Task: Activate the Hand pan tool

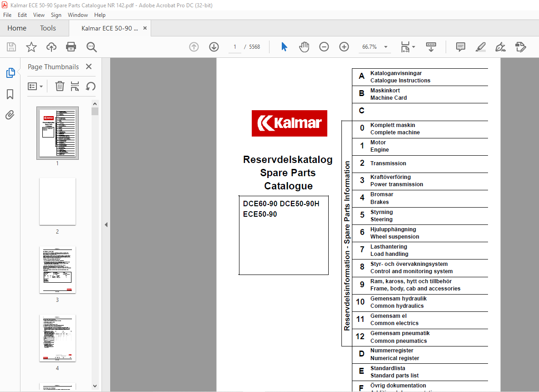Action: click(x=304, y=47)
